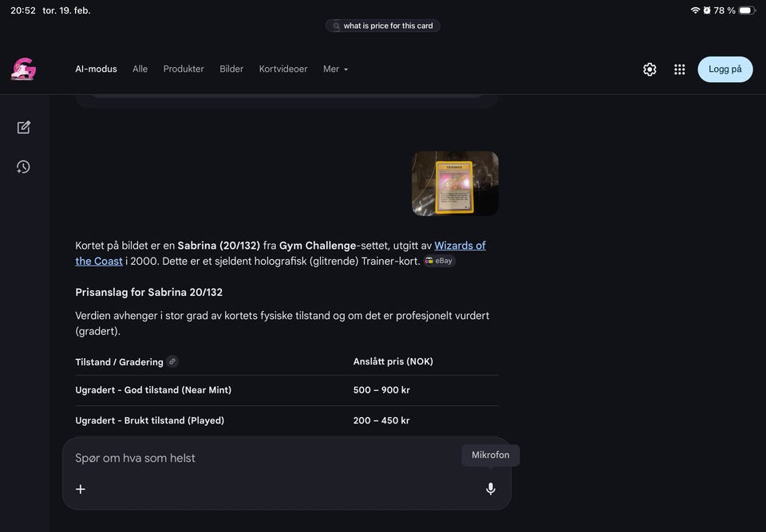
Task: Tap the '78 %' battery percentage
Action: tap(725, 10)
